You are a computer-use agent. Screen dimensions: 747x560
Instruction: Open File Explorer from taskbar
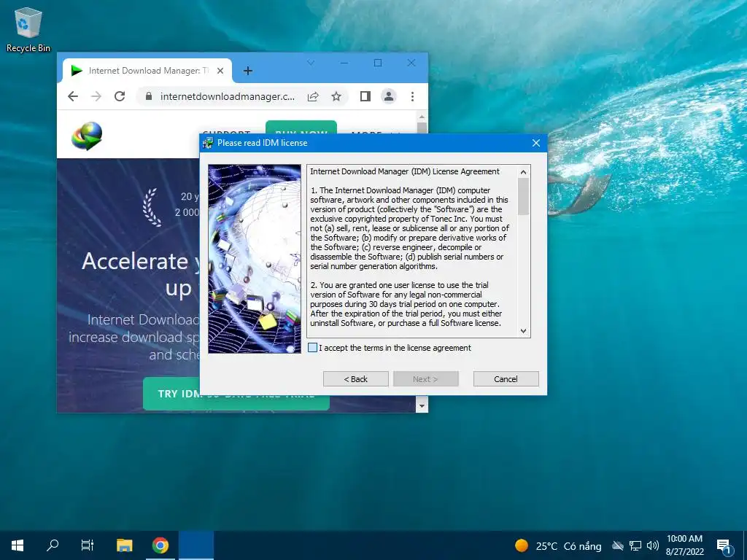tap(124, 545)
